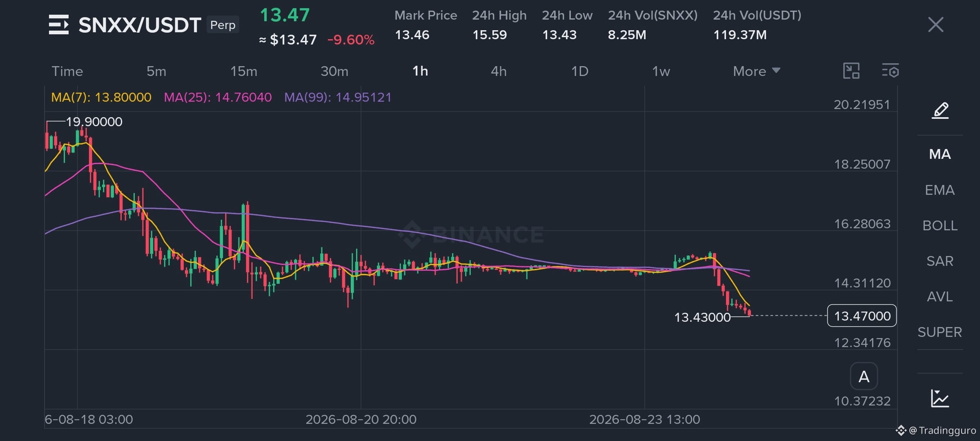Select the 1D interval

[579, 71]
